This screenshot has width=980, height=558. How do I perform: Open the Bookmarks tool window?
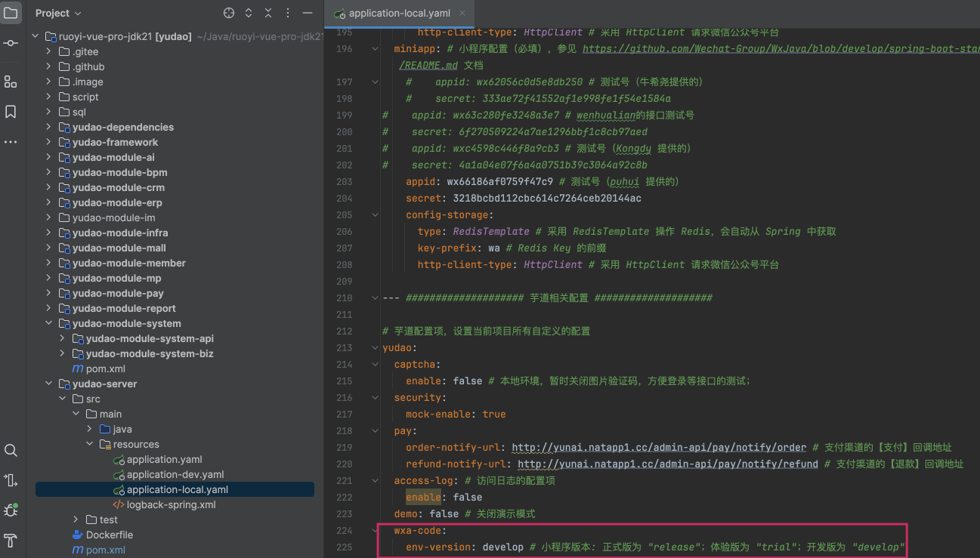pos(11,112)
